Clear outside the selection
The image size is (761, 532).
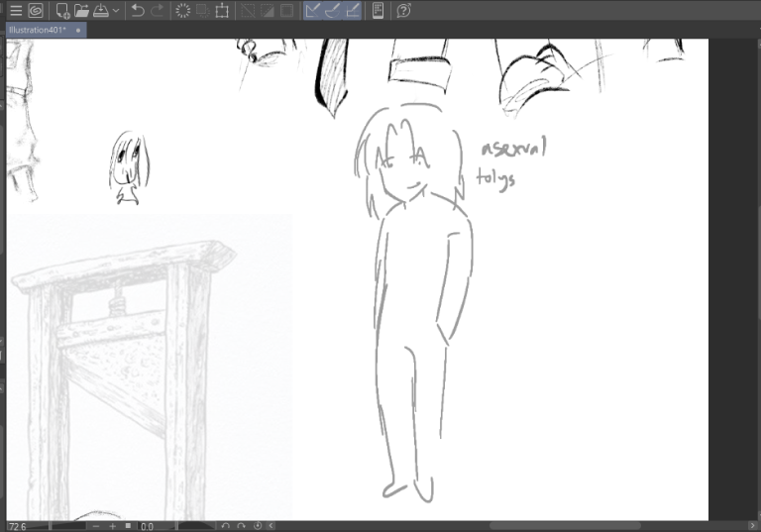(202, 10)
